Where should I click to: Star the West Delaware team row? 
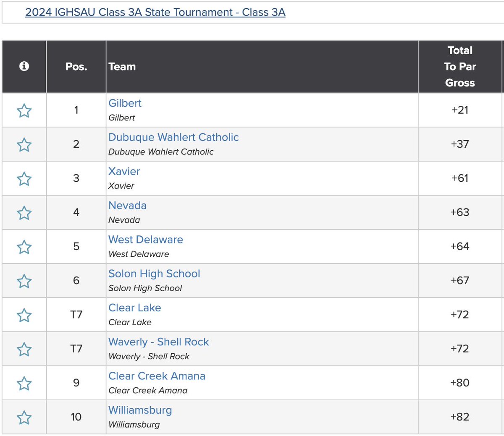[24, 246]
